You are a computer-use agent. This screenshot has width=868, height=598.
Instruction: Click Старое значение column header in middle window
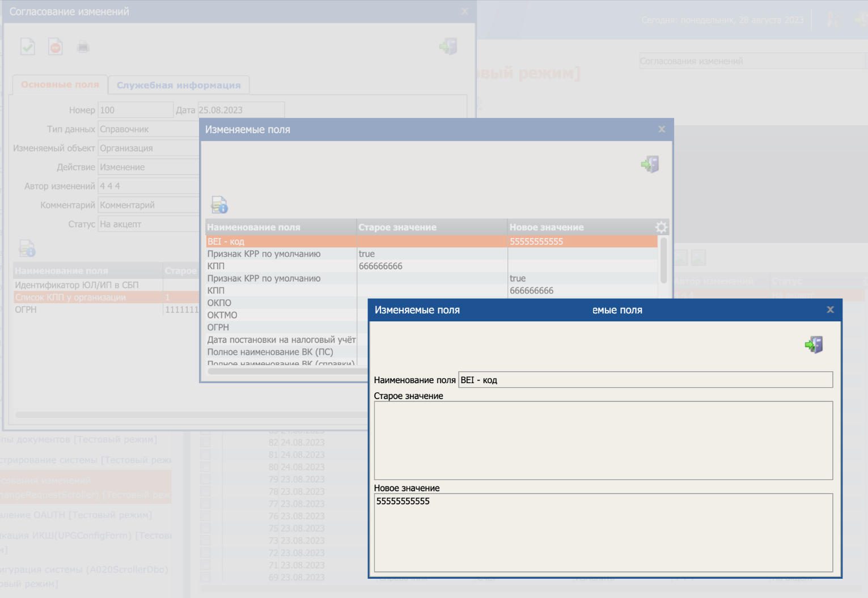click(432, 227)
